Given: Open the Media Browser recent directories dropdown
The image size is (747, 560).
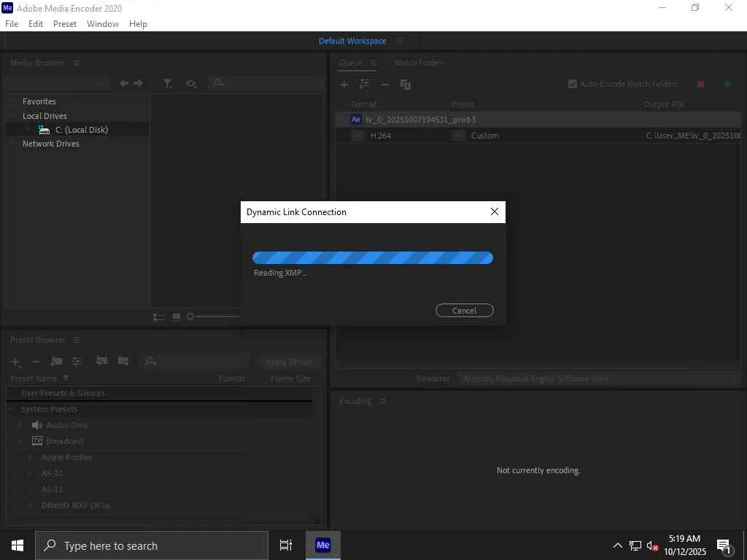Looking at the screenshot, I should [57, 83].
